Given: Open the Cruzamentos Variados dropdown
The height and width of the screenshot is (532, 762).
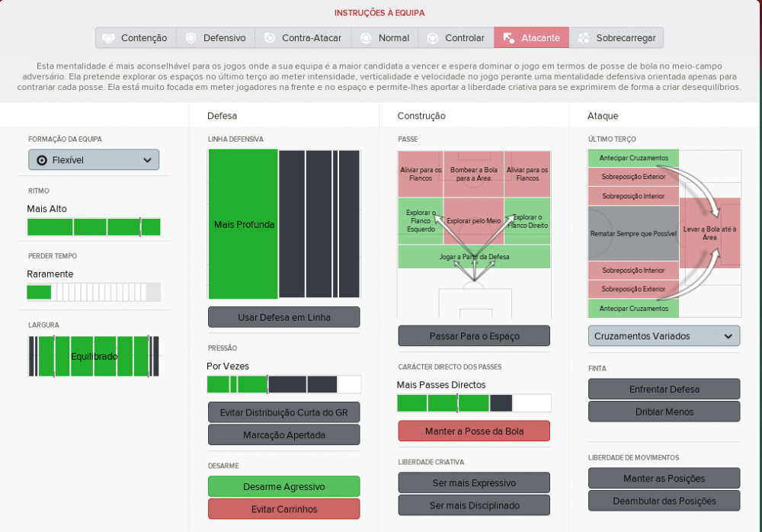Looking at the screenshot, I should point(664,336).
